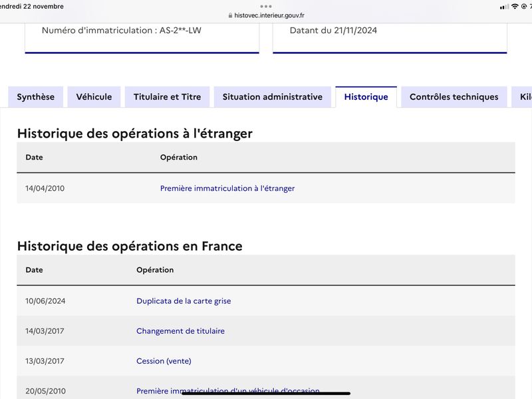Open Duplicata de la carte grise entry
532x399 pixels.
point(184,301)
